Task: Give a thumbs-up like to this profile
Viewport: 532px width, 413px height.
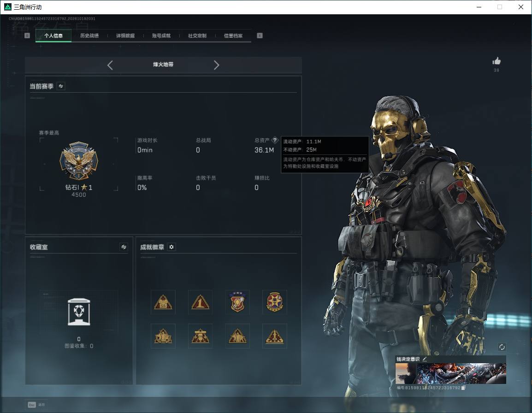Action: point(497,61)
